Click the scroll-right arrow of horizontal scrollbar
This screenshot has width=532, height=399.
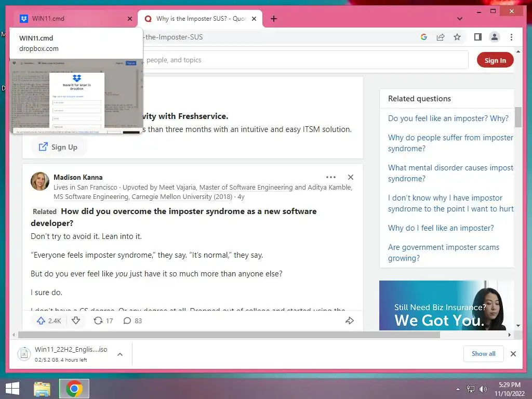point(509,335)
